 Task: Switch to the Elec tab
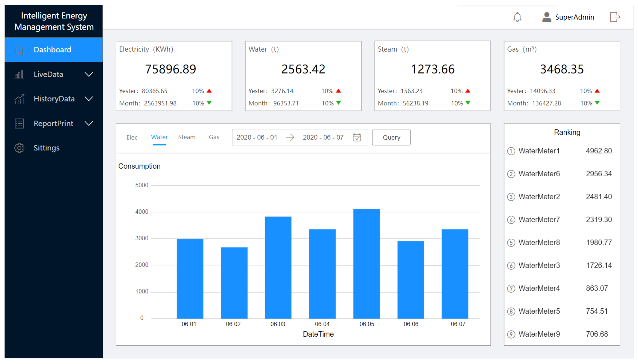click(132, 137)
